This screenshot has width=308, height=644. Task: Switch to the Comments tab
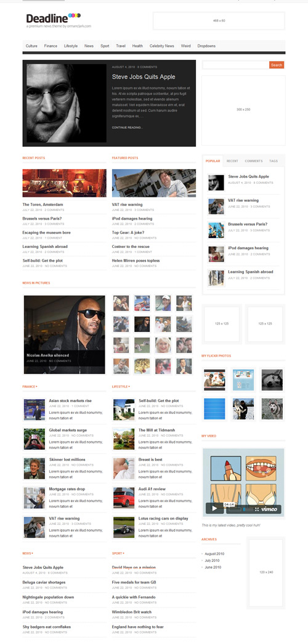[x=253, y=161]
